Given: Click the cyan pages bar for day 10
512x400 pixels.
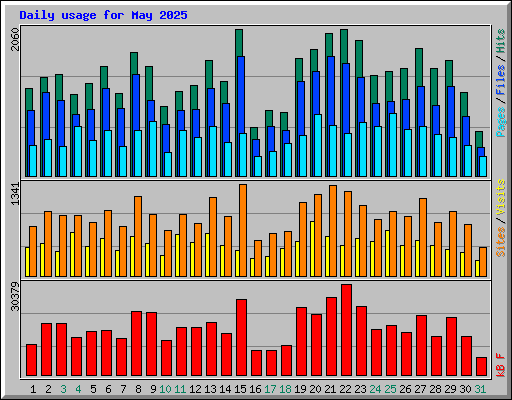Looking at the screenshot, I should (168, 164).
